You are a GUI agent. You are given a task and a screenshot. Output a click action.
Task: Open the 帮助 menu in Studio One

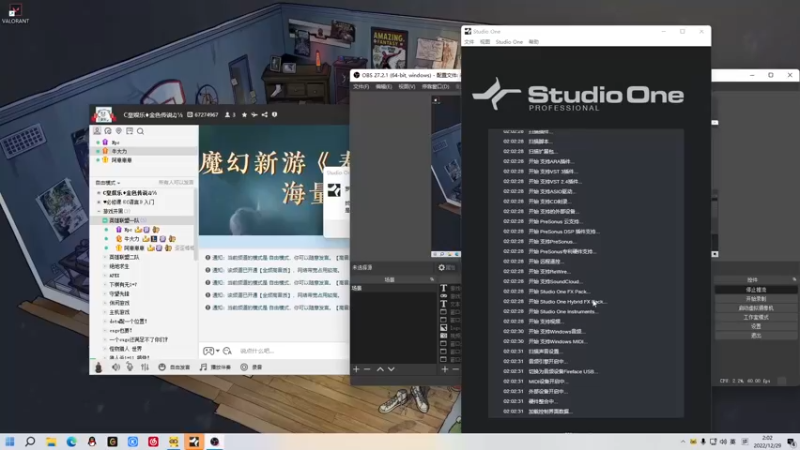tap(534, 42)
